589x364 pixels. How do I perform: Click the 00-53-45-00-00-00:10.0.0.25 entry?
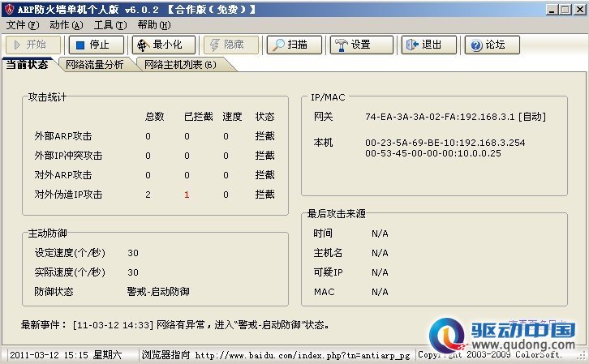tap(433, 153)
